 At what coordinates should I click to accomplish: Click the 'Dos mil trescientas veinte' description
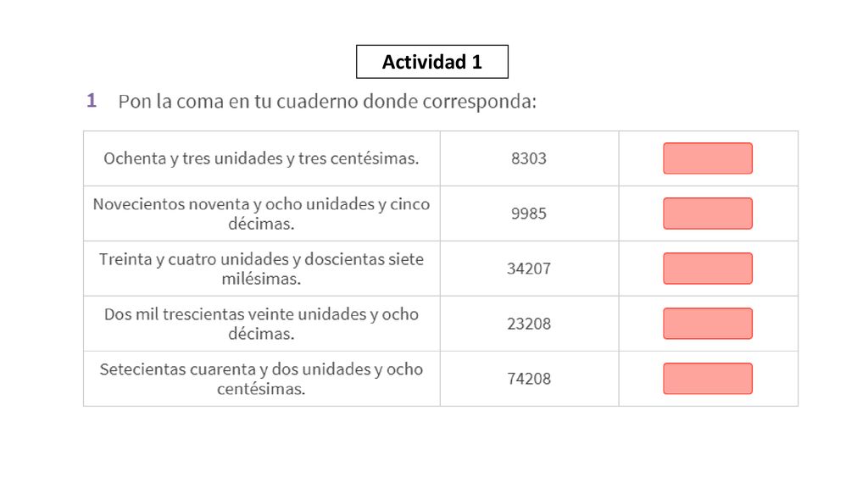tap(261, 324)
